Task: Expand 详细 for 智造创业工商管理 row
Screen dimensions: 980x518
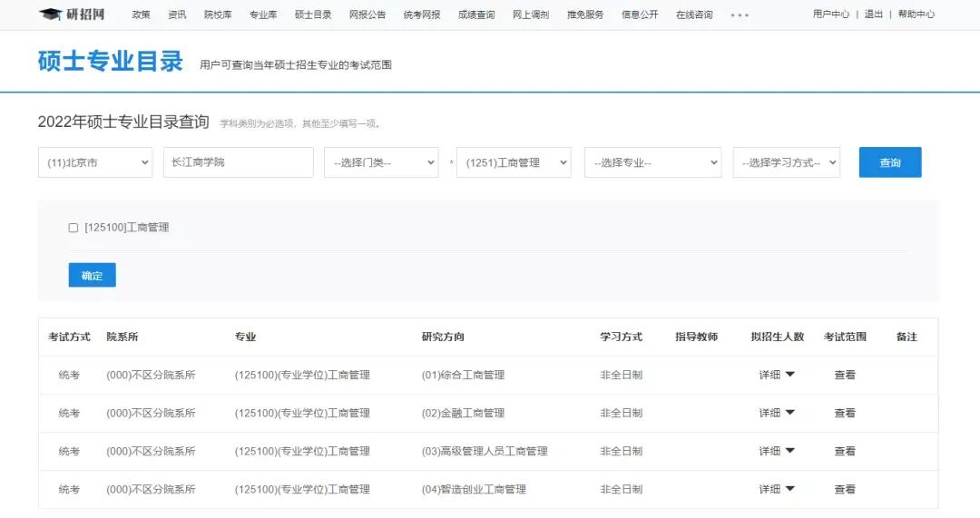Action: coord(776,489)
